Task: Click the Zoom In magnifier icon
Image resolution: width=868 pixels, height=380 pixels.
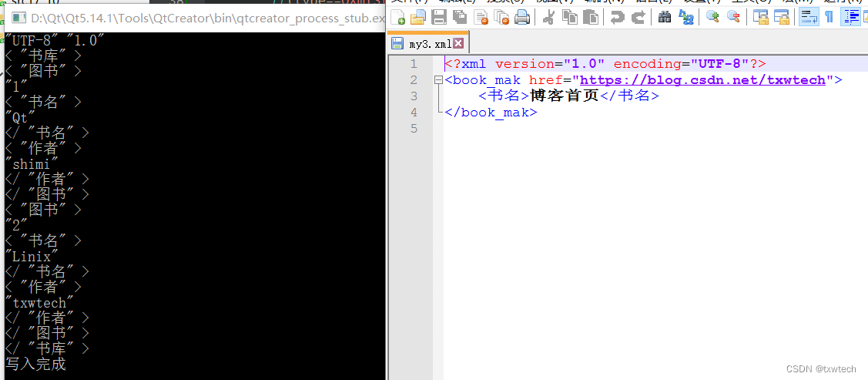Action: pyautogui.click(x=712, y=17)
